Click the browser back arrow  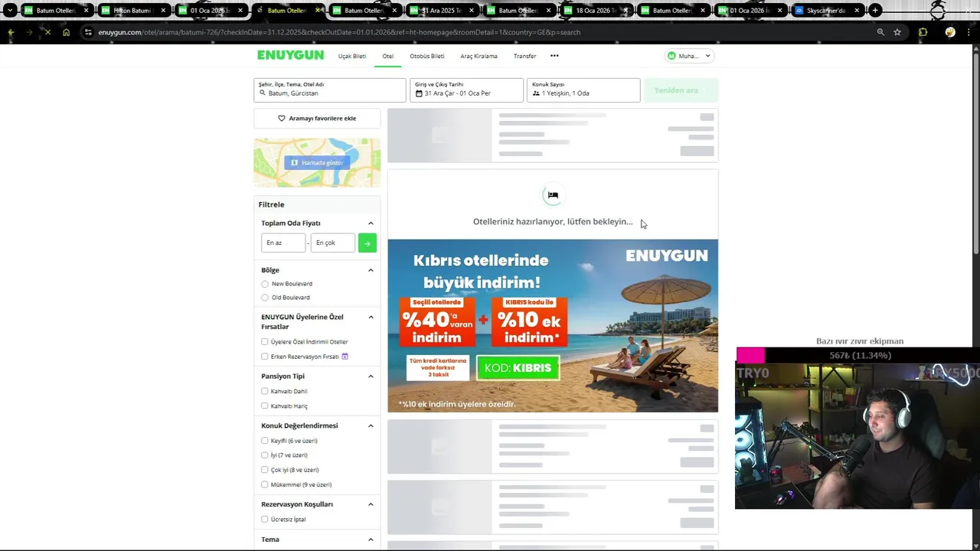pyautogui.click(x=11, y=32)
